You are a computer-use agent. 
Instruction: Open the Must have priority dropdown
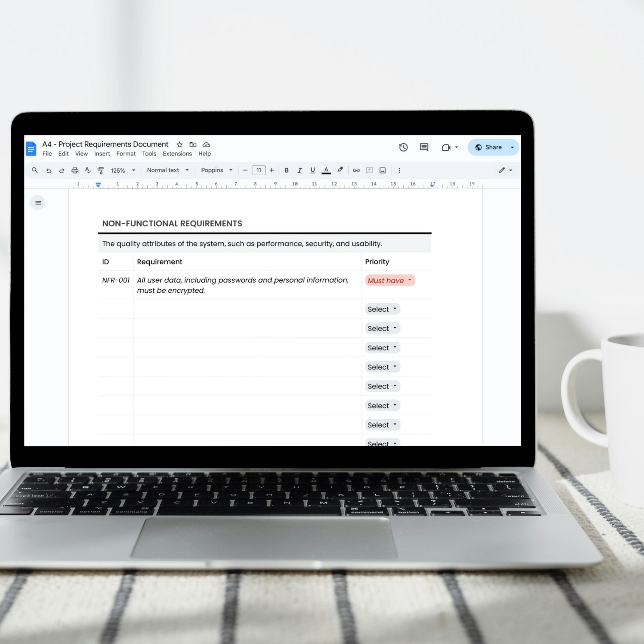pyautogui.click(x=389, y=280)
